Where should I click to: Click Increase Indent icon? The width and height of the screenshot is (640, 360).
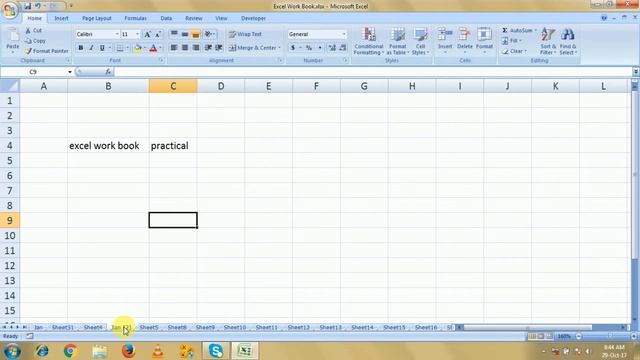coord(219,48)
